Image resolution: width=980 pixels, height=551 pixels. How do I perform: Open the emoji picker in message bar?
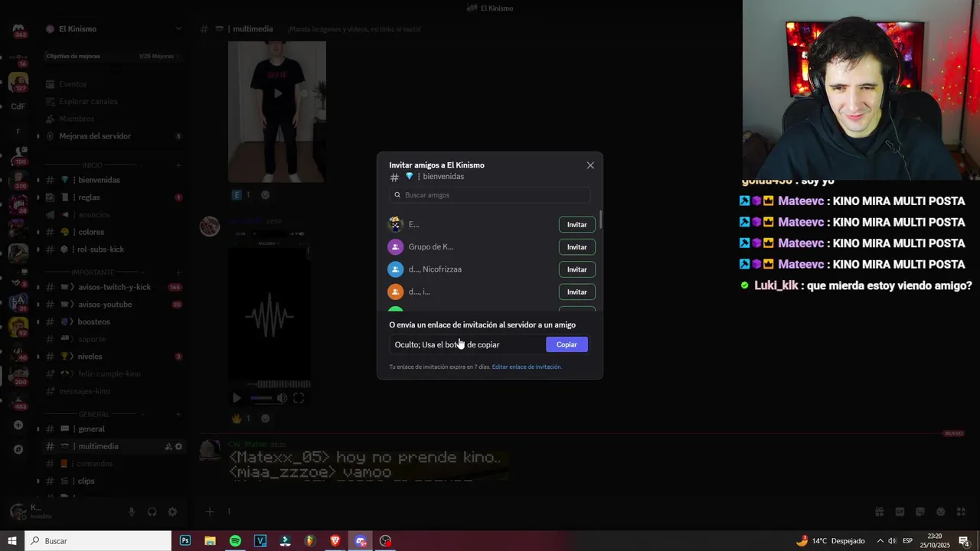941,512
